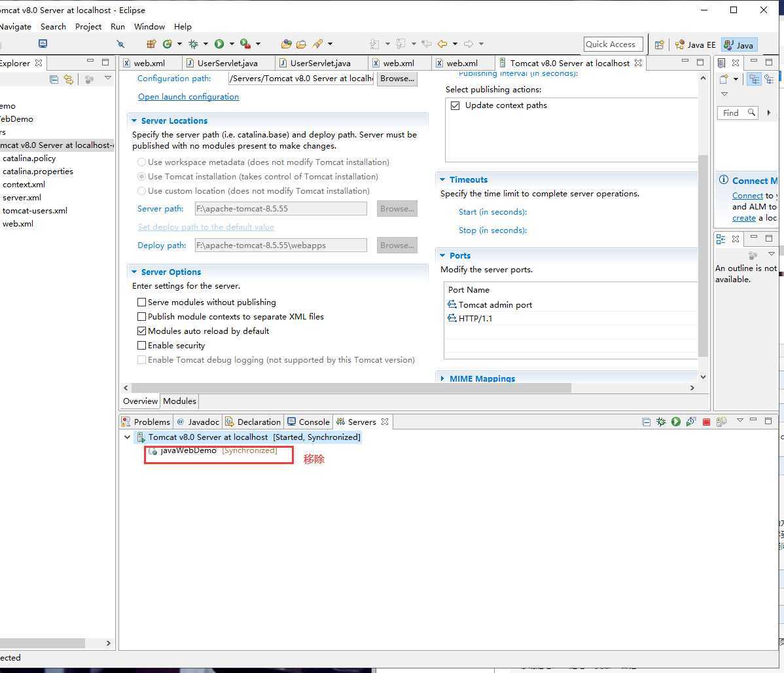Toggle Link with Editor in Explorer panel
Screen dimensions: 784x673
[69, 79]
